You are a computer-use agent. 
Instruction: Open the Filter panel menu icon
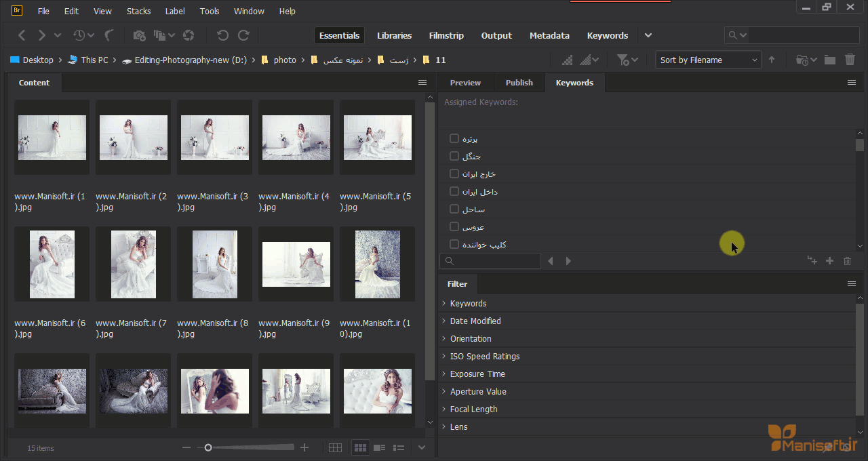[852, 284]
